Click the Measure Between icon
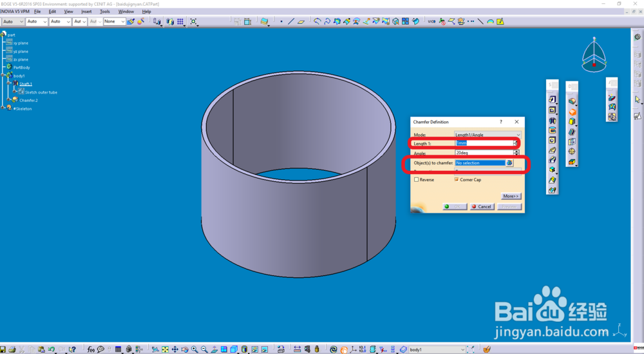 pyautogui.click(x=298, y=349)
